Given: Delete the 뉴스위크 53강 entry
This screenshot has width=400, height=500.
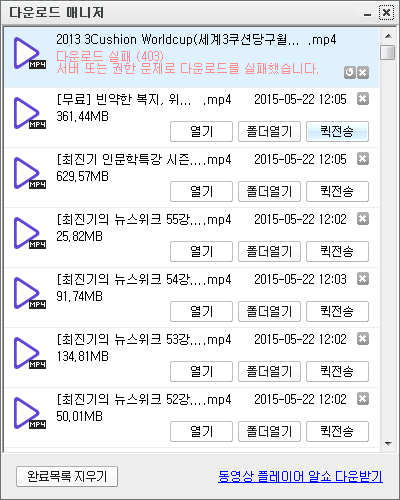Looking at the screenshot, I should tap(363, 339).
